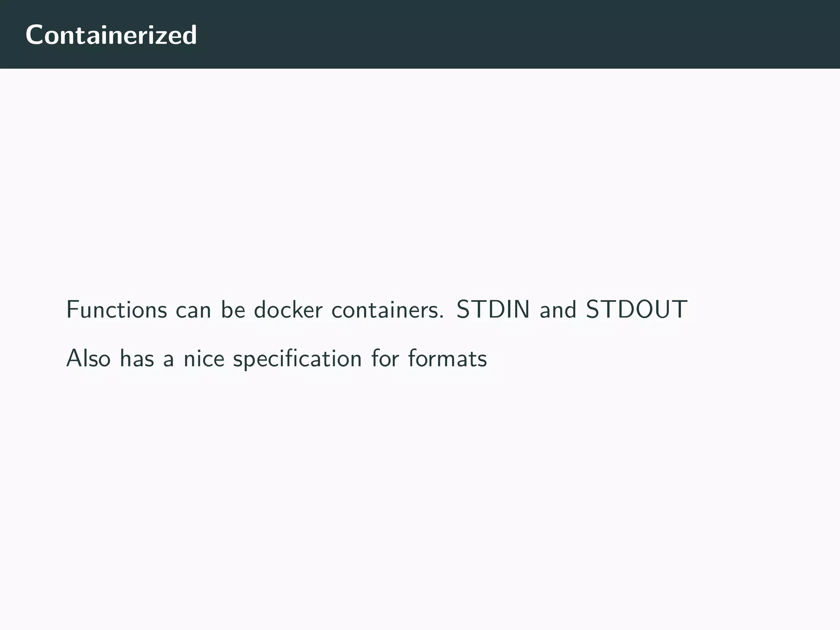Click blank slide area below the formats line
840x630 pixels.
[x=420, y=492]
